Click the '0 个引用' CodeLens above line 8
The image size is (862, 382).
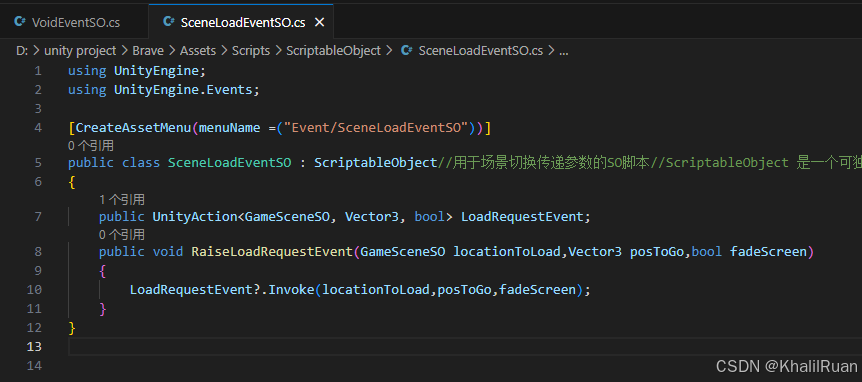[x=121, y=235]
